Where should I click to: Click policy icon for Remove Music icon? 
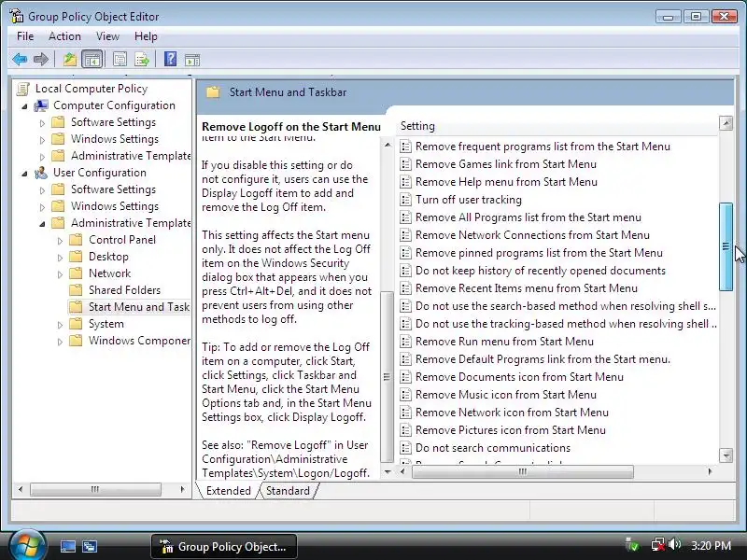(x=405, y=395)
